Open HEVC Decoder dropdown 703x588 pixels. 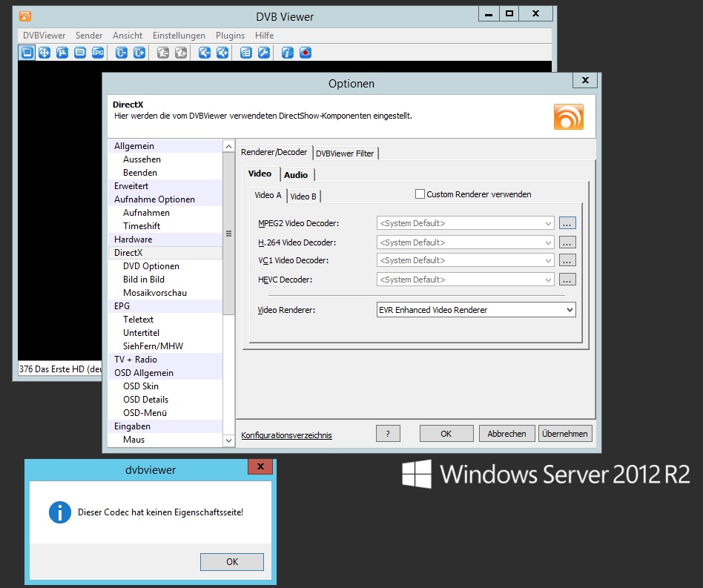pyautogui.click(x=466, y=280)
